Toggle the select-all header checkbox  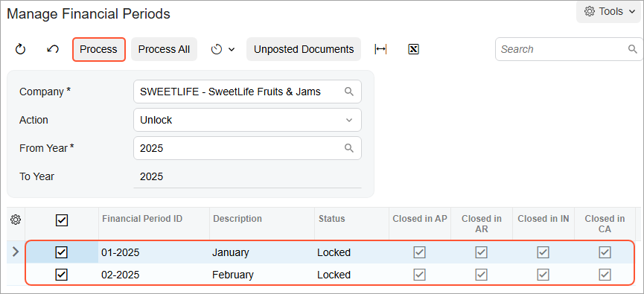62,220
